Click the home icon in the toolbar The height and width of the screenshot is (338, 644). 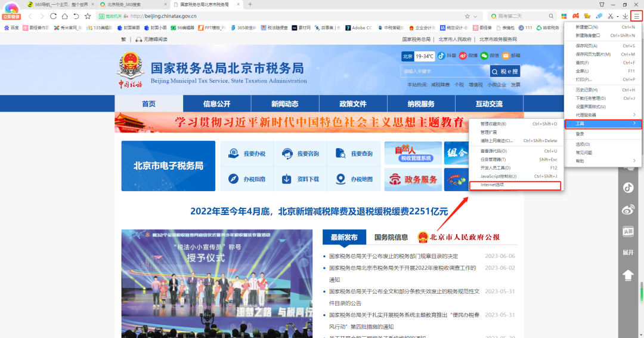click(76, 16)
